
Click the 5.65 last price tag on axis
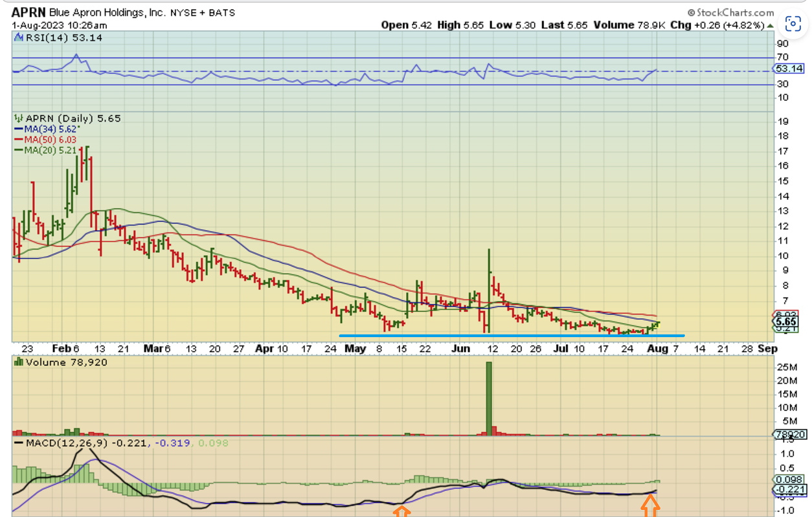[x=785, y=322]
